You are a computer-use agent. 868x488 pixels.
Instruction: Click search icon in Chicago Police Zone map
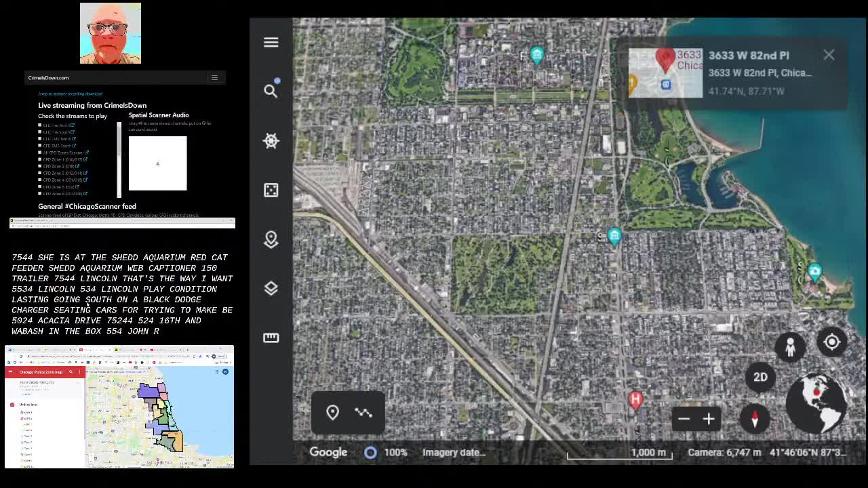[x=71, y=371]
